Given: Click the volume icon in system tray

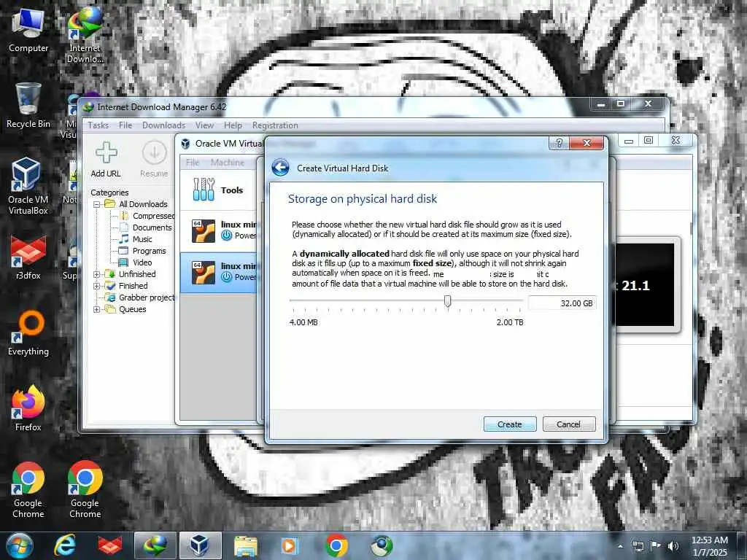Looking at the screenshot, I should [x=673, y=546].
